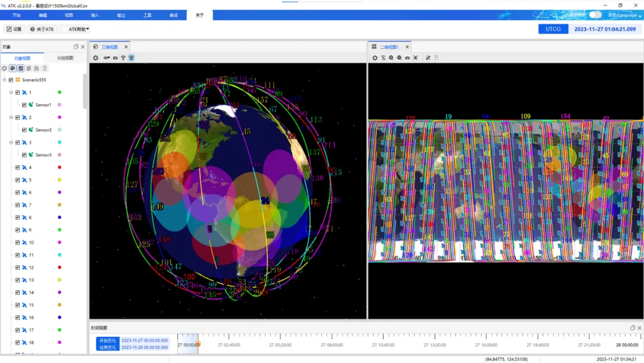Viewport: 644px width, 363px height.
Task: Switch to the 分组视图 tab
Action: coord(65,58)
